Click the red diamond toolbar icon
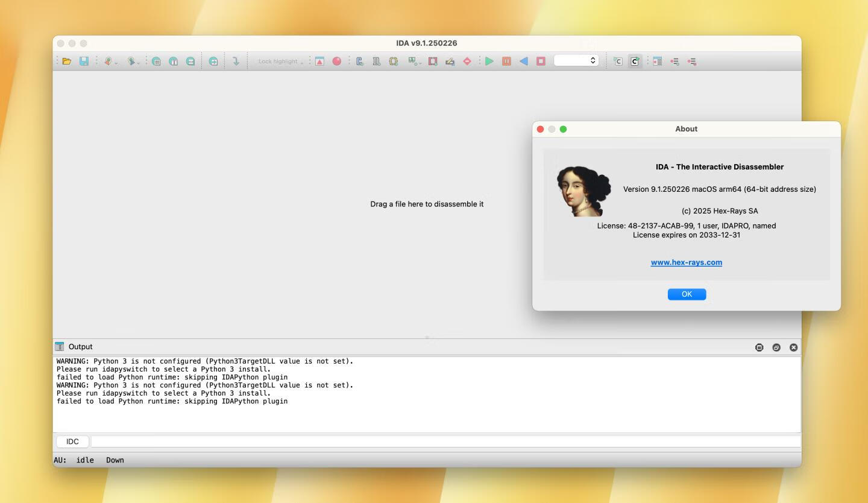The image size is (868, 503). pyautogui.click(x=467, y=61)
